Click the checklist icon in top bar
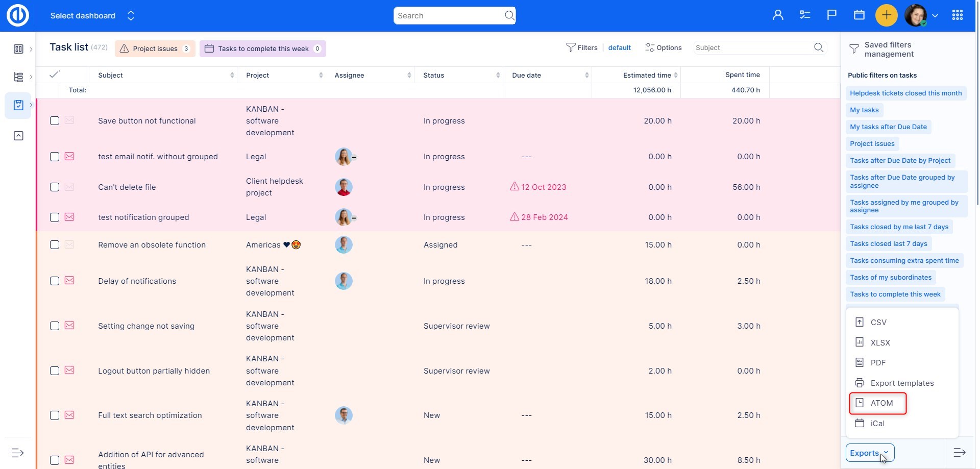 pos(805,15)
